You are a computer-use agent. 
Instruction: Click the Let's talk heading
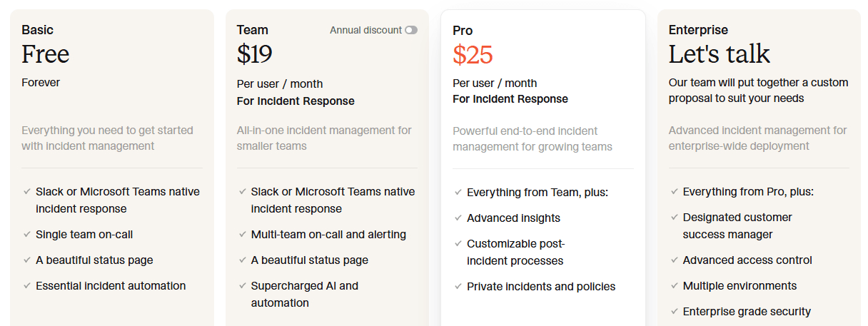point(720,54)
